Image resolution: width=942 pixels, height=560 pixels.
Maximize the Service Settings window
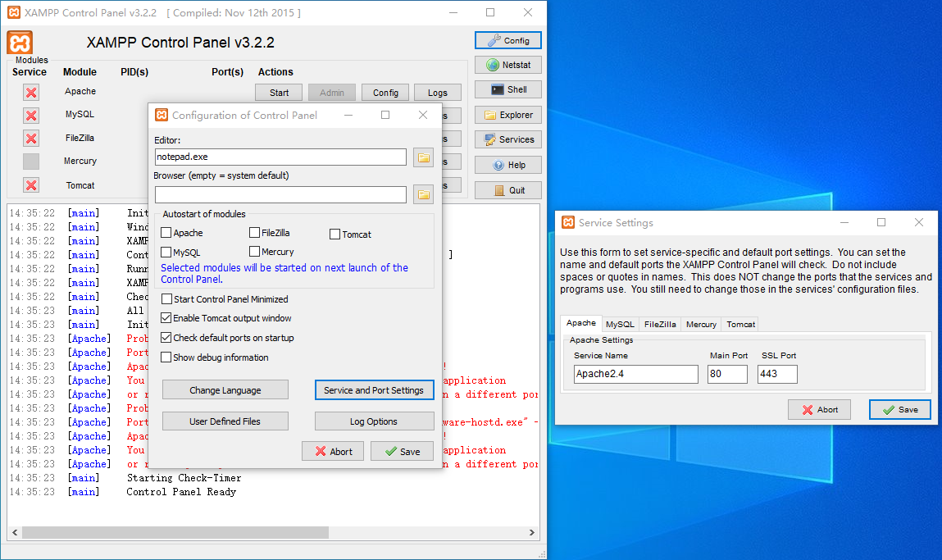point(881,222)
